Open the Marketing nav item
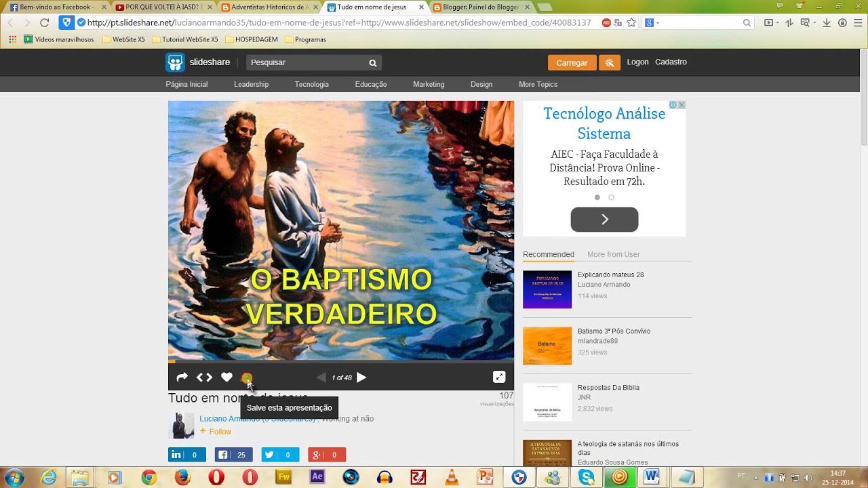This screenshot has width=868, height=488. tap(429, 84)
